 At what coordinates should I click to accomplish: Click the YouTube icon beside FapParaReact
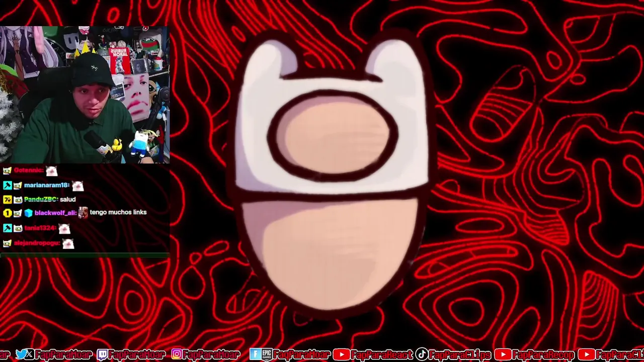coord(342,354)
